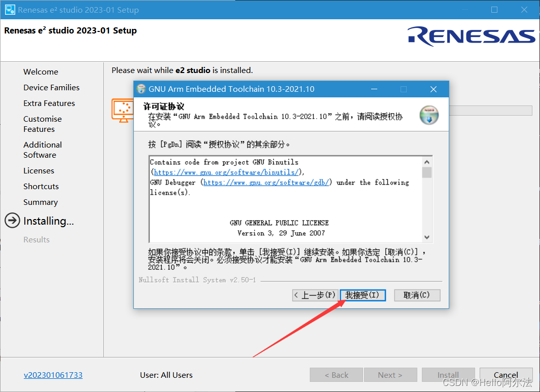Accept the license with 我接受(I) button
540x392 pixels.
[x=363, y=295]
